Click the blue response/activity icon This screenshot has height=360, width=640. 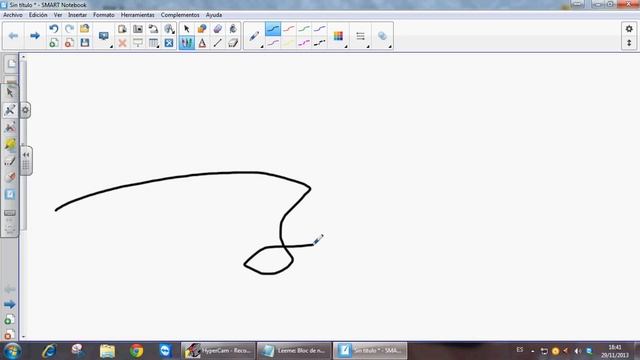coord(169,43)
